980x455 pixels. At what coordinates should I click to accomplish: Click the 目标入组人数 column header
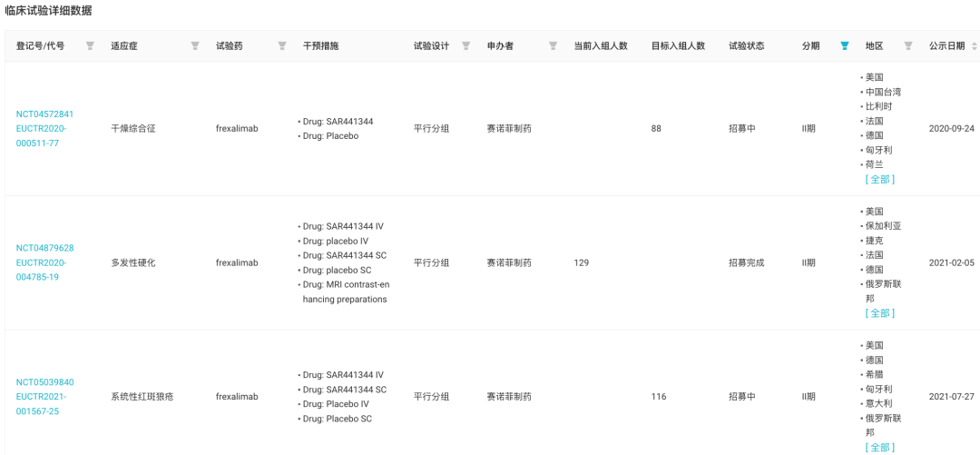point(678,45)
